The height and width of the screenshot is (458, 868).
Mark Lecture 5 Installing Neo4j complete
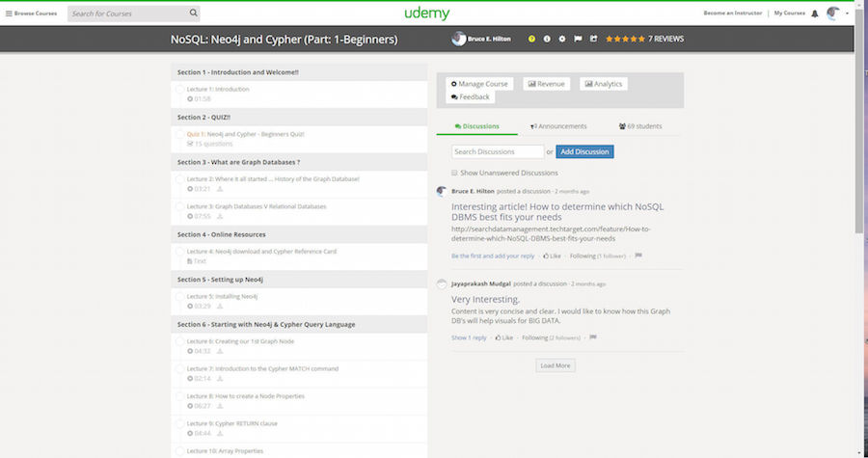point(179,297)
